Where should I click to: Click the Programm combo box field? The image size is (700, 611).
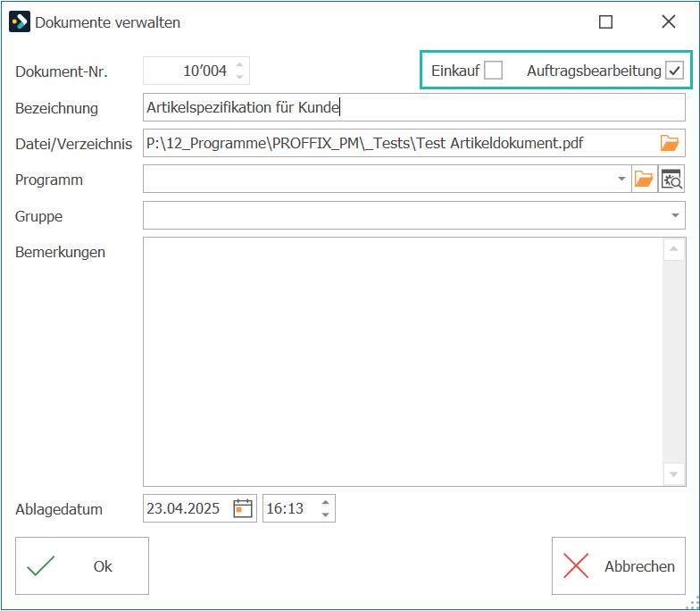[x=387, y=179]
